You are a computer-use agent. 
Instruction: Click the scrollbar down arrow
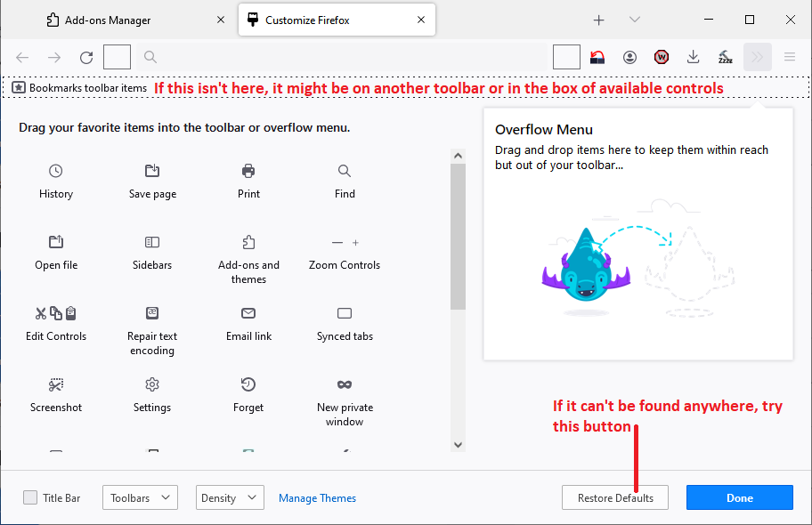pyautogui.click(x=458, y=445)
